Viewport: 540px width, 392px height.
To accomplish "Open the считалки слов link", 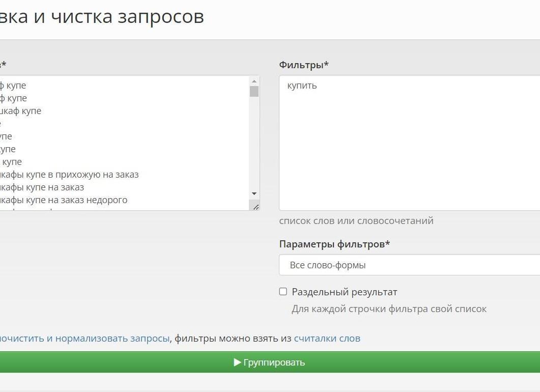I will [x=327, y=338].
